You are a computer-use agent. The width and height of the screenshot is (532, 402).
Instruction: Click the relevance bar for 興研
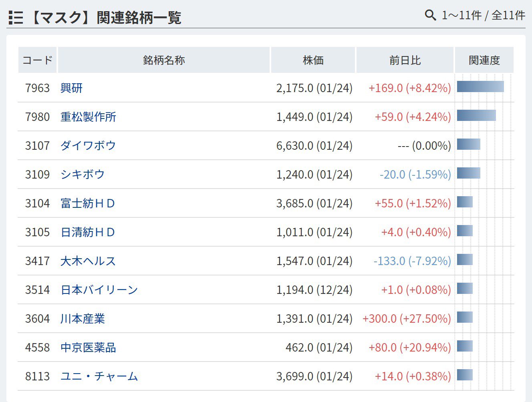click(x=480, y=86)
